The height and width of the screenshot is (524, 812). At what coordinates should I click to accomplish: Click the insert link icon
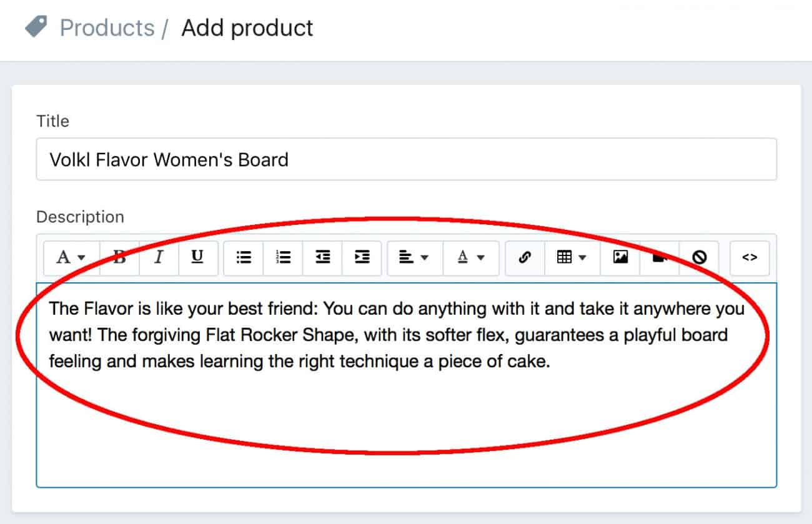coord(525,258)
